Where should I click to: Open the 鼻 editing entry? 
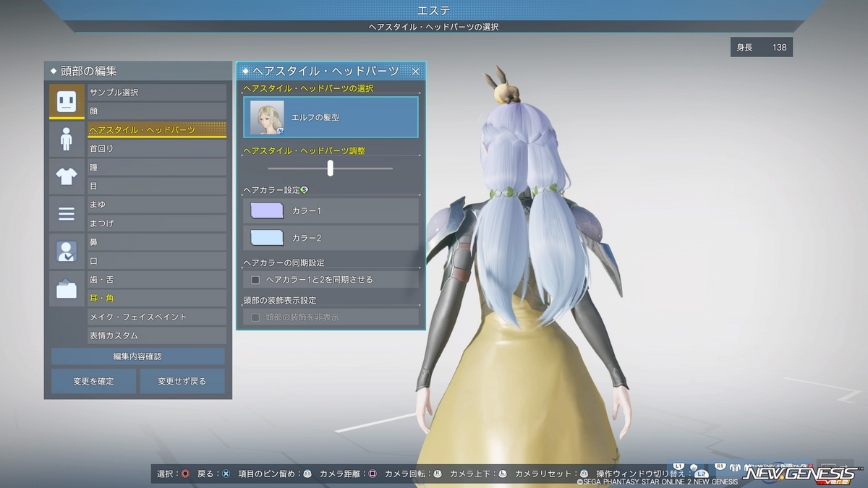[x=157, y=242]
